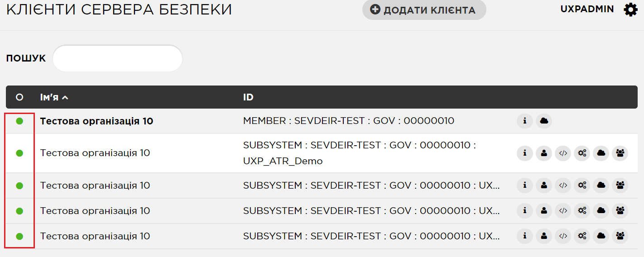The width and height of the screenshot is (644, 257).
Task: Click green status dot of UXP_ATR_Demo row
Action: point(19,153)
